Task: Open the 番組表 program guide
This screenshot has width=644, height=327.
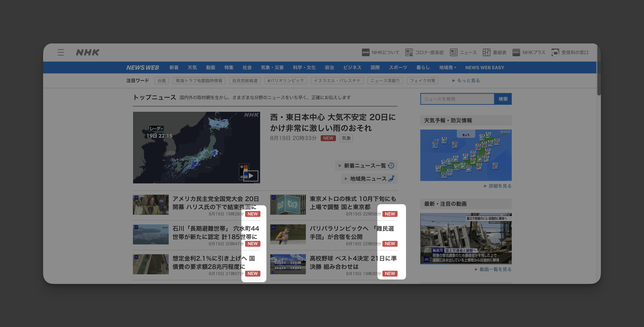Action: (494, 52)
